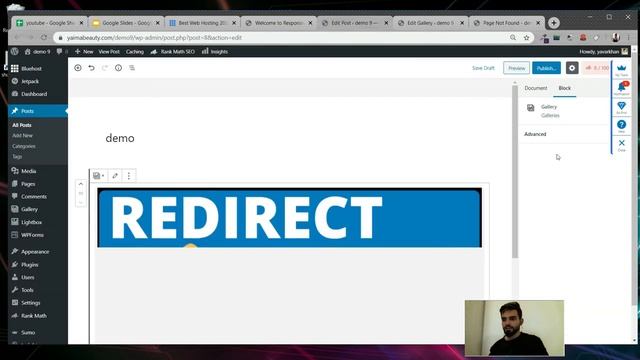This screenshot has height=360, width=640.
Task: Click the Publish button
Action: click(546, 68)
